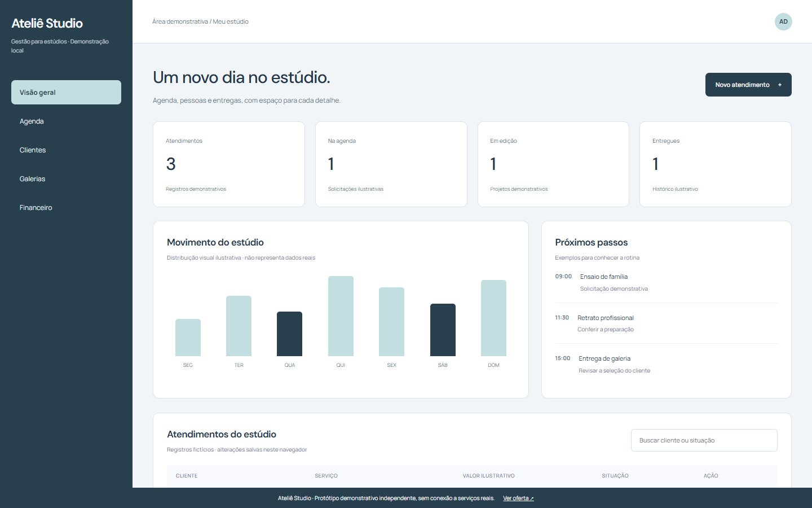The width and height of the screenshot is (812, 508).
Task: Click the Atendimentos do estúdio heading
Action: (222, 434)
